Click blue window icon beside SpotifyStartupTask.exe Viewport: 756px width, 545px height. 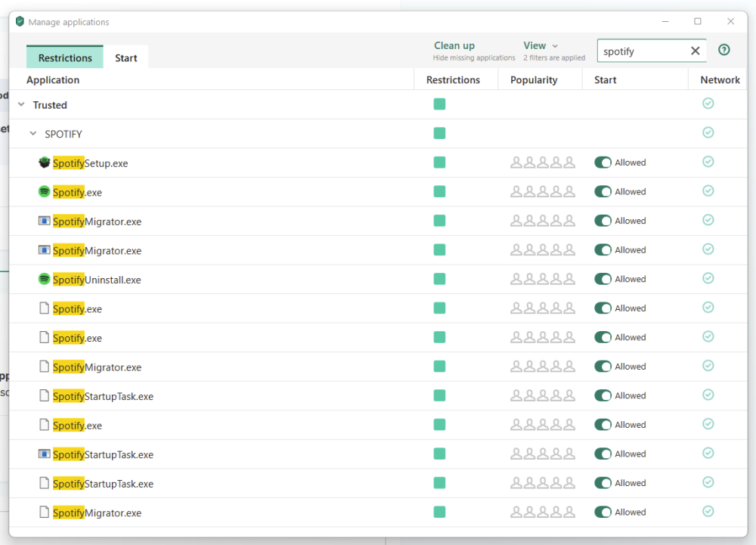pyautogui.click(x=45, y=454)
